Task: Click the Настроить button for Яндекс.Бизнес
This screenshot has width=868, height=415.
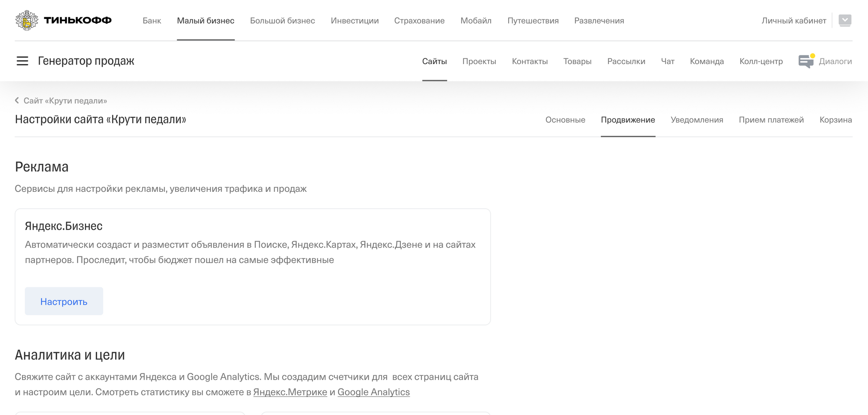Action: pyautogui.click(x=64, y=301)
